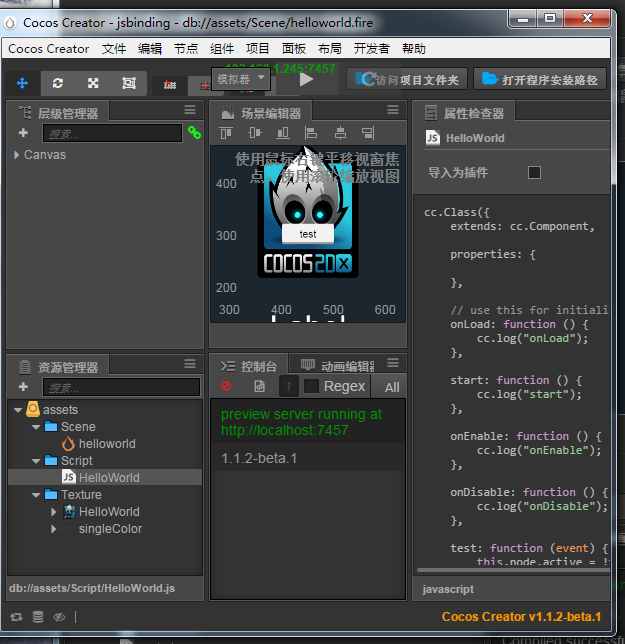This screenshot has height=644, width=625.
Task: Select the 属性检查器 tab
Action: [x=464, y=113]
